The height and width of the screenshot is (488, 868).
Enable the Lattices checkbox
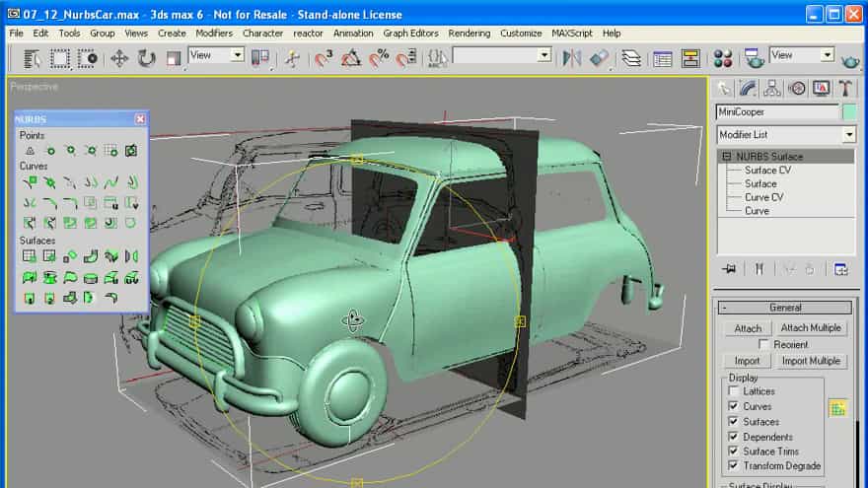coord(733,391)
